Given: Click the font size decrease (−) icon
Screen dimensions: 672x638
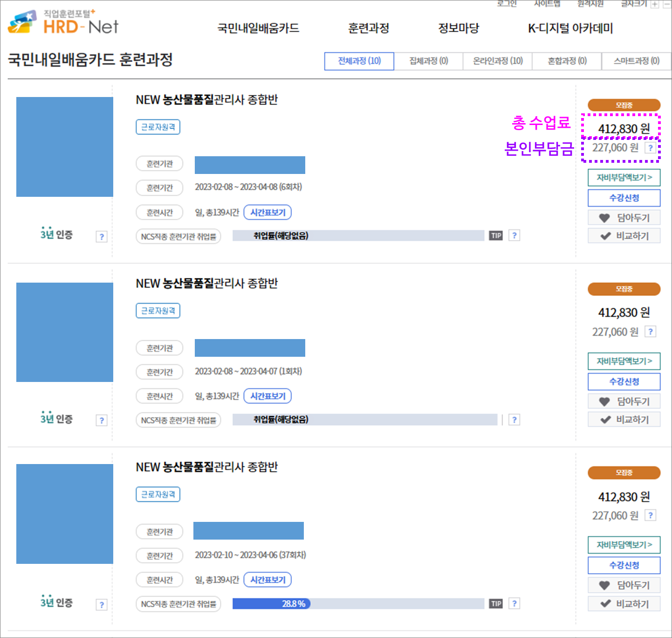Looking at the screenshot, I should coord(667,4).
